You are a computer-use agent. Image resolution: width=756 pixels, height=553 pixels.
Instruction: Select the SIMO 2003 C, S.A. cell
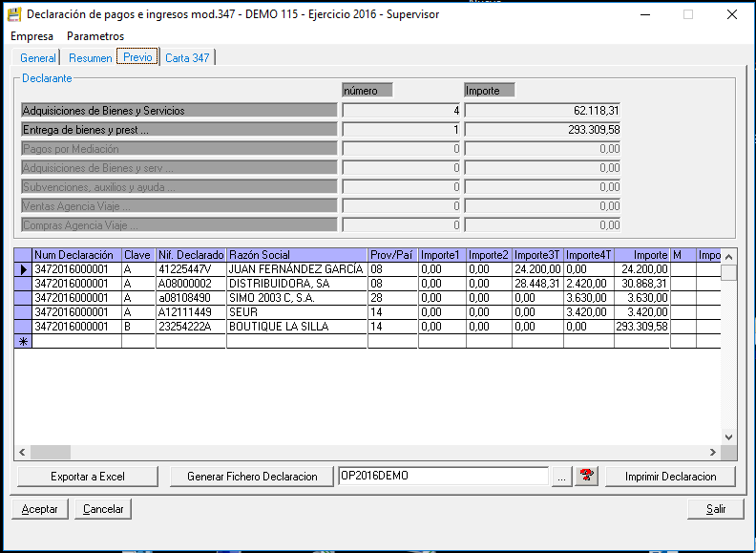point(297,298)
